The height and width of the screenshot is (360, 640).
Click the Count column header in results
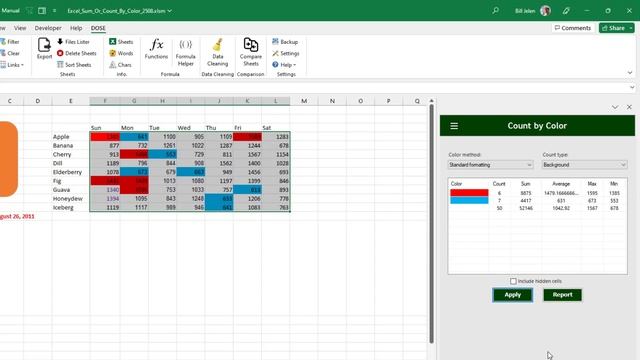click(x=499, y=184)
